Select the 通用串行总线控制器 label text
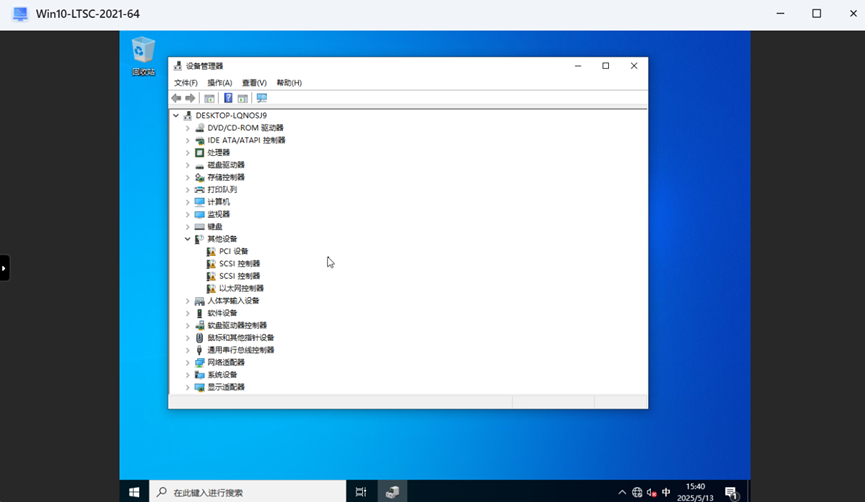 point(241,350)
